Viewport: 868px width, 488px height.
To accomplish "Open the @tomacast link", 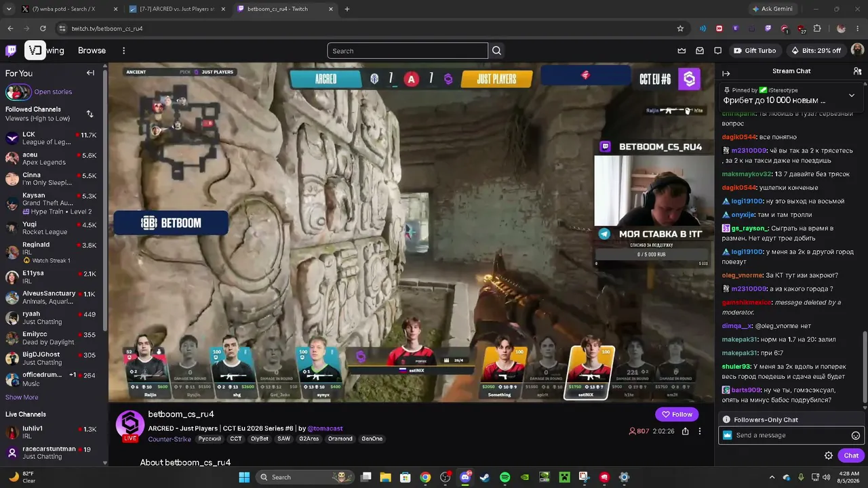I will tap(325, 428).
